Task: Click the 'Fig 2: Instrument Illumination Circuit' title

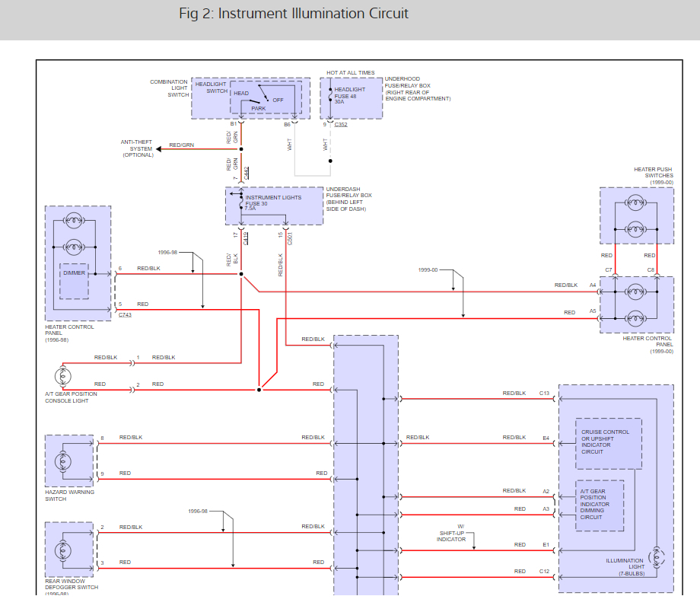Action: pos(293,14)
